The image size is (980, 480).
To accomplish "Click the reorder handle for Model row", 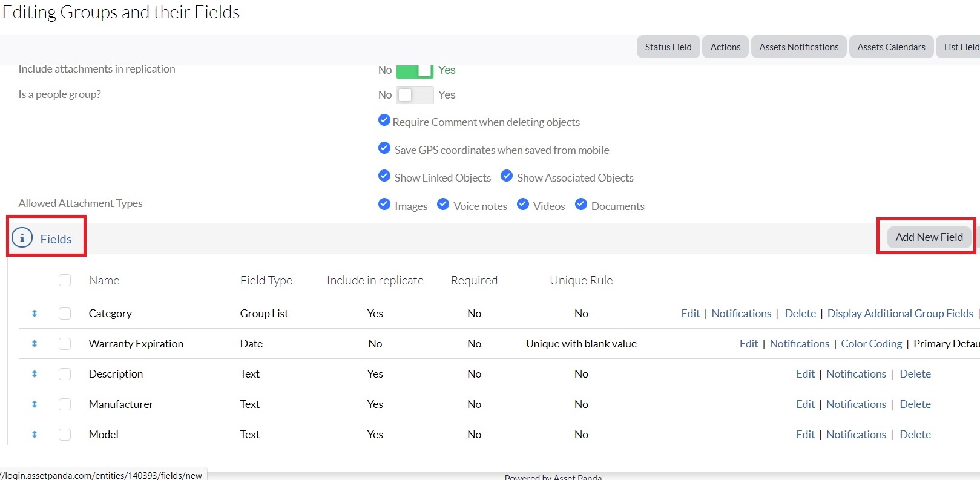I will pyautogui.click(x=35, y=435).
